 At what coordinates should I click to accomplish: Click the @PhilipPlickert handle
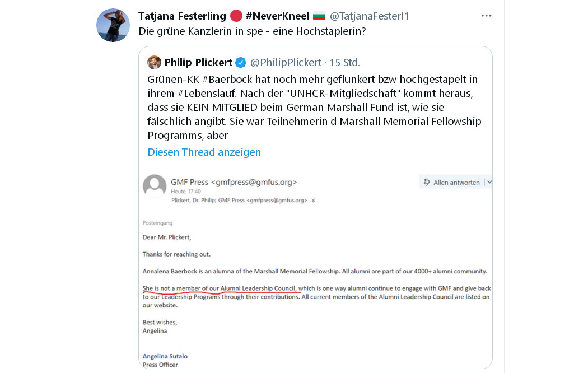point(286,63)
